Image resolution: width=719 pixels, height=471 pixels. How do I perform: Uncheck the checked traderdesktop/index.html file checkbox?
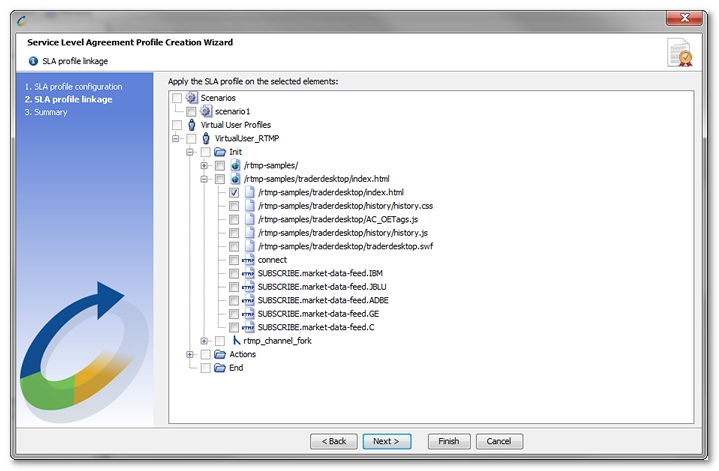click(233, 192)
